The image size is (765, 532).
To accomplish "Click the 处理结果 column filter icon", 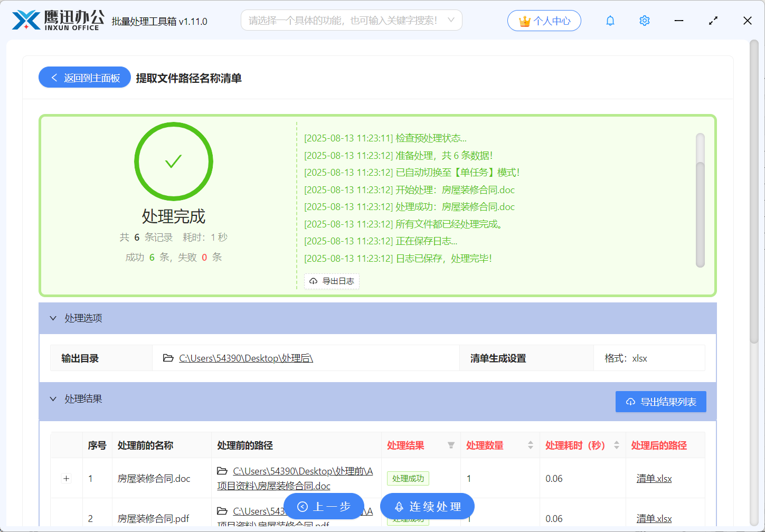I will (451, 445).
